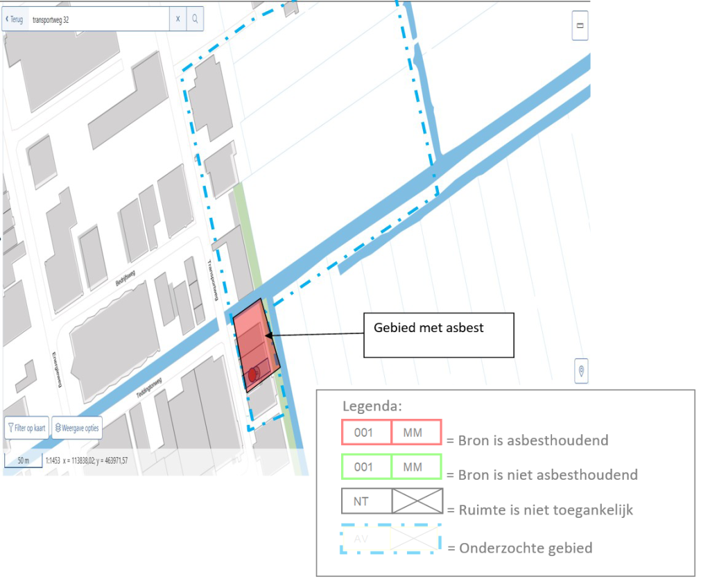Image resolution: width=710 pixels, height=588 pixels.
Task: Click the collapse panel icon top-right of map
Action: click(580, 25)
